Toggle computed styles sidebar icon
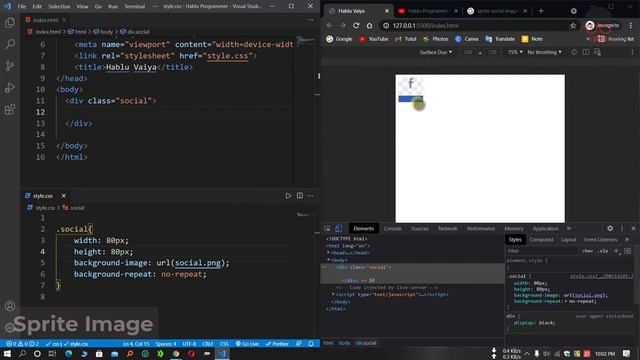This screenshot has height=360, width=640. point(627,251)
